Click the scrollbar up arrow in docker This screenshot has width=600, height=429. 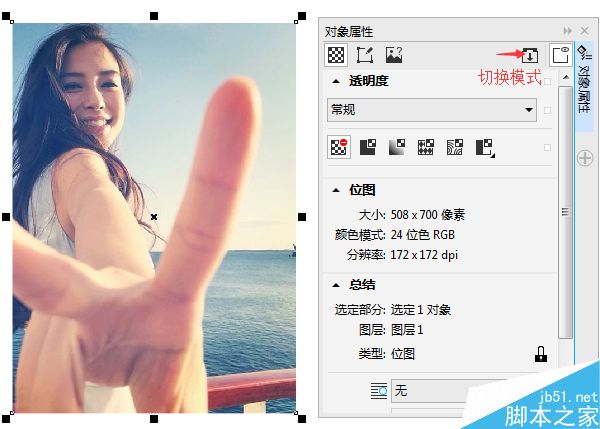tap(566, 78)
